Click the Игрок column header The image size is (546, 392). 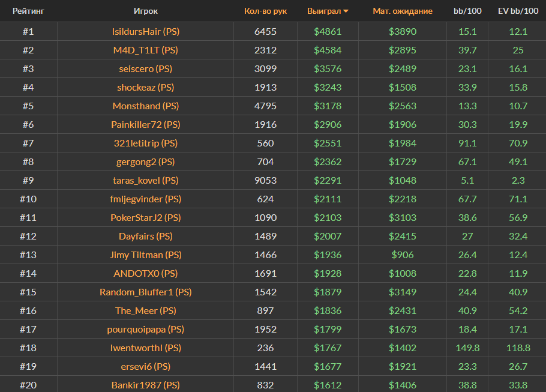point(146,11)
